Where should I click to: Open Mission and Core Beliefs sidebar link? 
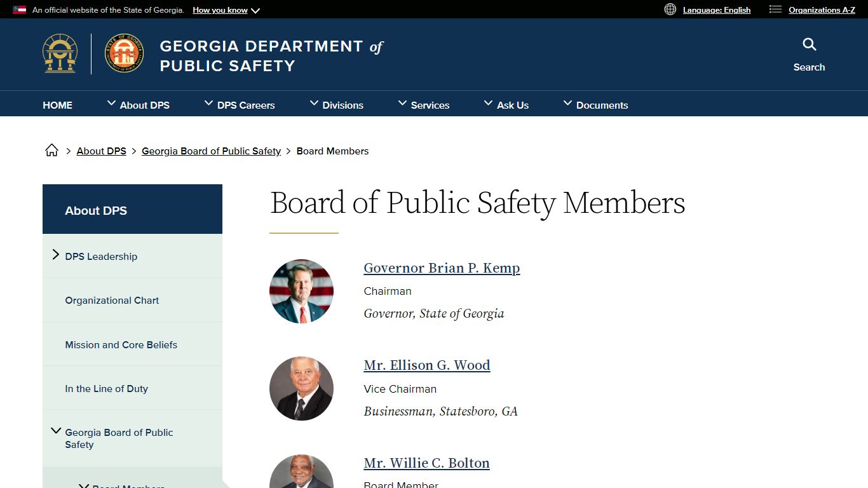pyautogui.click(x=121, y=345)
